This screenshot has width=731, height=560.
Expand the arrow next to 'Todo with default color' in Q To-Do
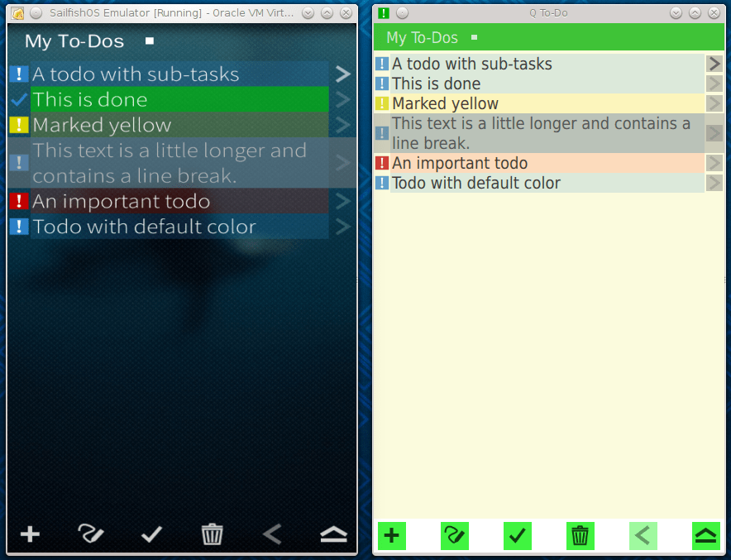point(714,183)
